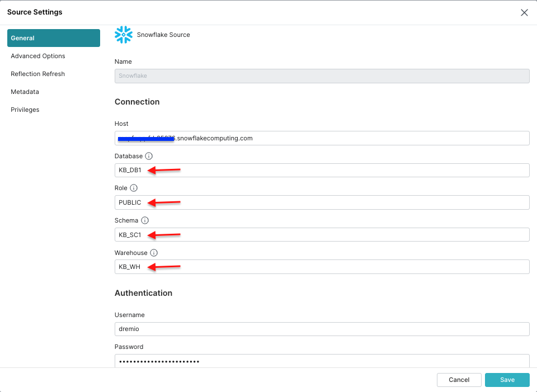Viewport: 537px width, 392px height.
Task: Close the Source Settings dialog
Action: 524,13
